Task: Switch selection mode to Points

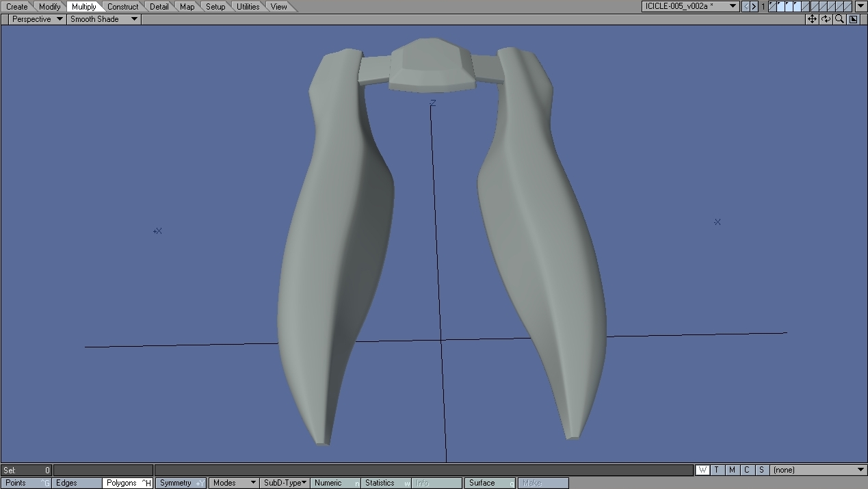Action: 26,483
